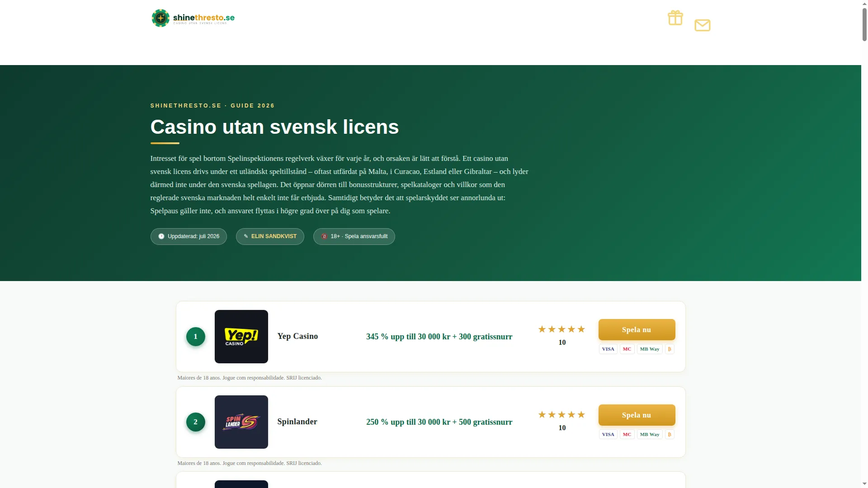
Task: Click the pencil icon beside Elin Sandkvist
Action: pos(246,236)
